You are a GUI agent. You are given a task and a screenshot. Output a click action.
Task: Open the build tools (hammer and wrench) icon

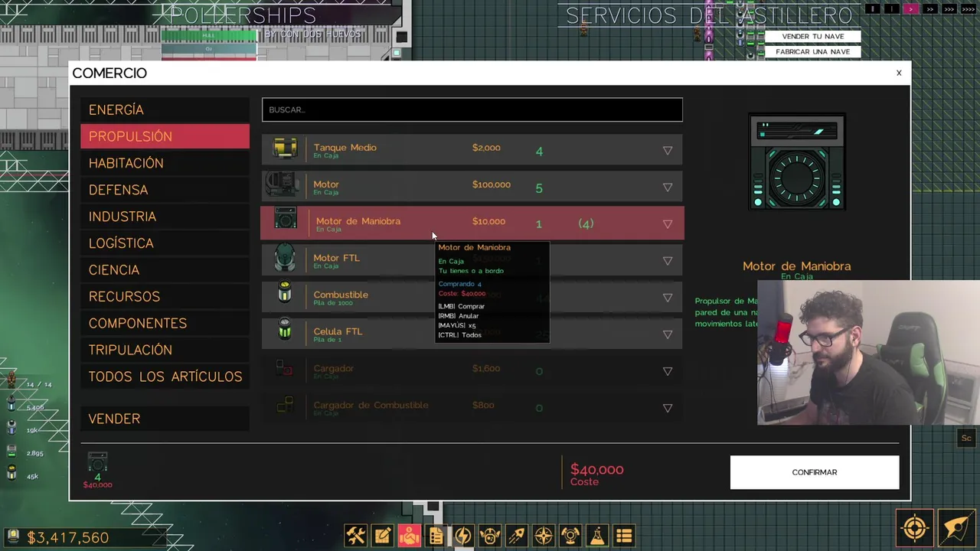[x=355, y=536]
